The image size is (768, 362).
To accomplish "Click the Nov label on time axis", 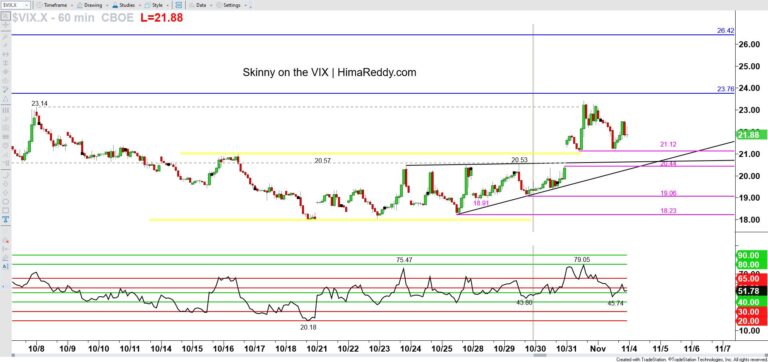I will [598, 349].
